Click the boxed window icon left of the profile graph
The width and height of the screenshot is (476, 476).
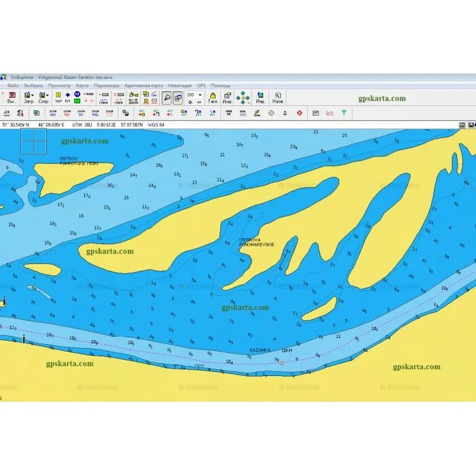pyautogui.click(x=316, y=114)
